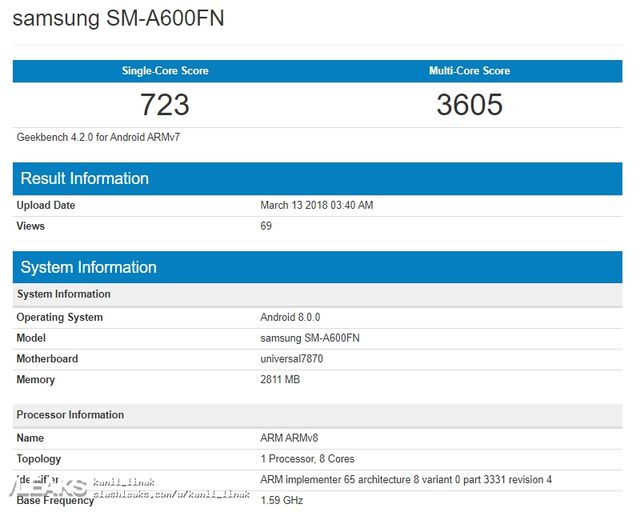The width and height of the screenshot is (640, 512).
Task: Select the processor Name label
Action: click(30, 438)
